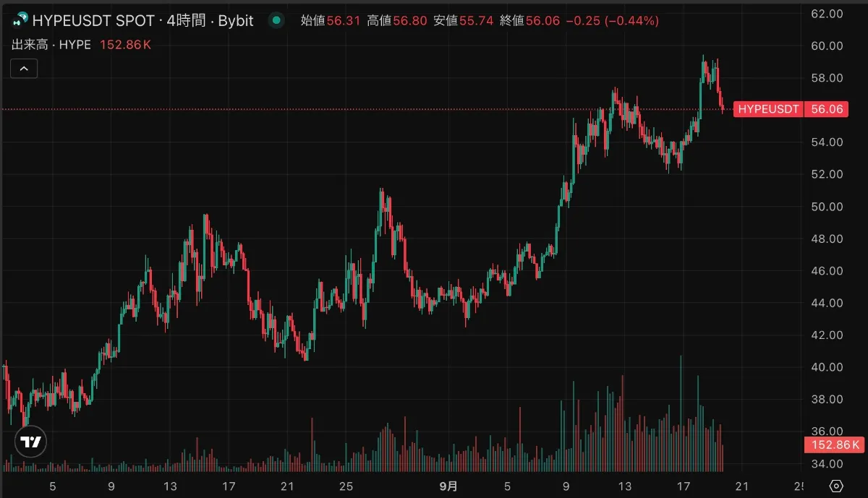Open chart settings hexagon gear icon
Image resolution: width=868 pixels, height=498 pixels.
836,486
